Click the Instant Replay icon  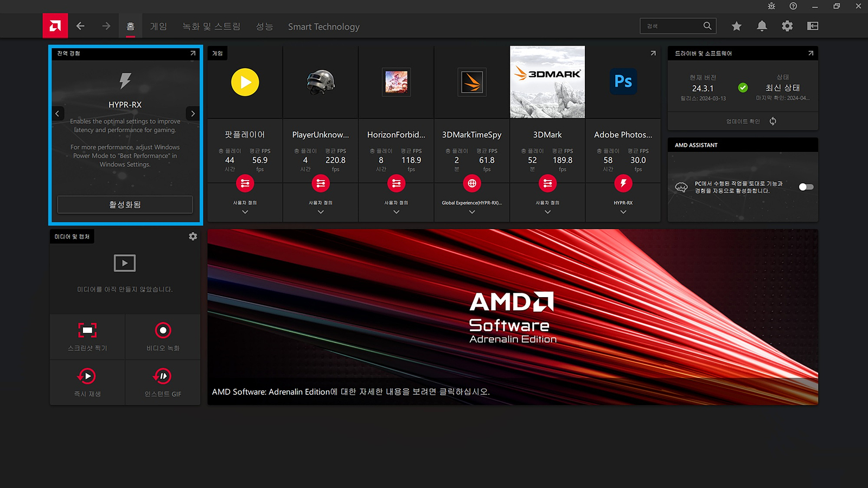coord(87,376)
